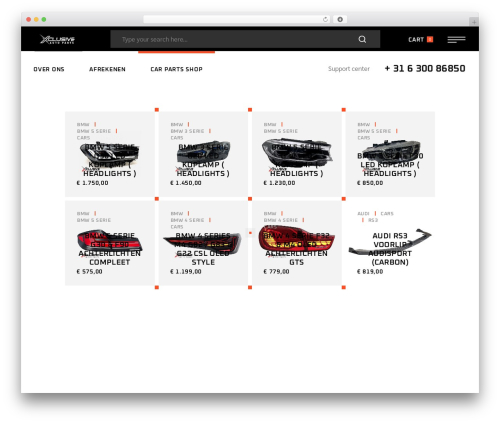This screenshot has height=423, width=500.
Task: Click the CARS category on Audi RS3 card
Action: (x=387, y=213)
